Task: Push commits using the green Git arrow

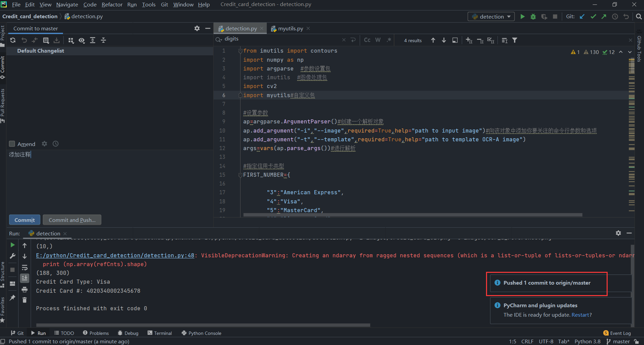Action: (x=604, y=16)
